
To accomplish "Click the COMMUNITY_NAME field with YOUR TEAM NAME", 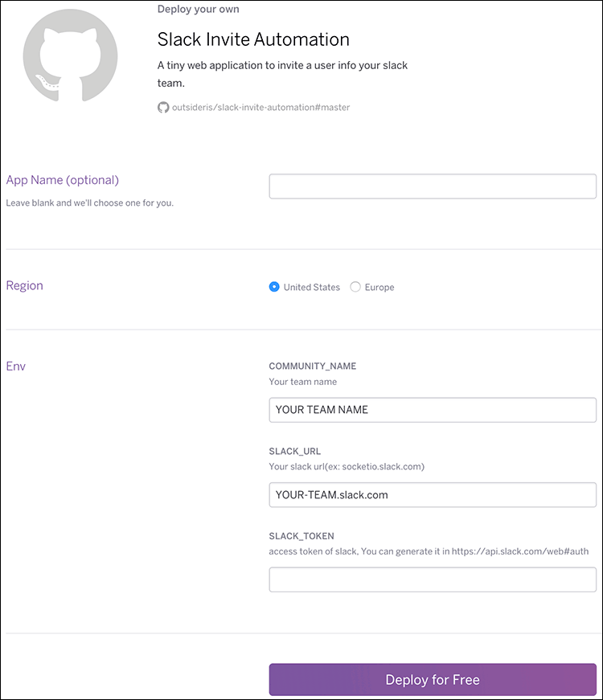I will click(x=433, y=410).
